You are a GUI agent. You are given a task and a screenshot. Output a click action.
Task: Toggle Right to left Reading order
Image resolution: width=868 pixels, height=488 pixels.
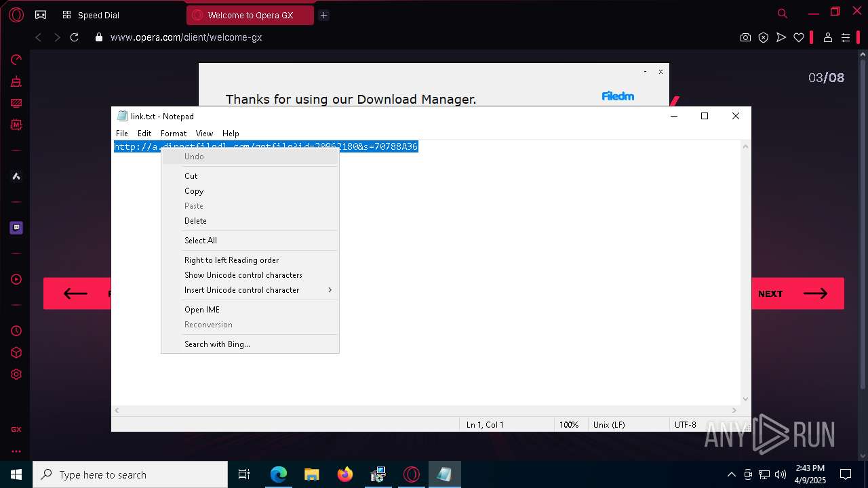pos(250,260)
